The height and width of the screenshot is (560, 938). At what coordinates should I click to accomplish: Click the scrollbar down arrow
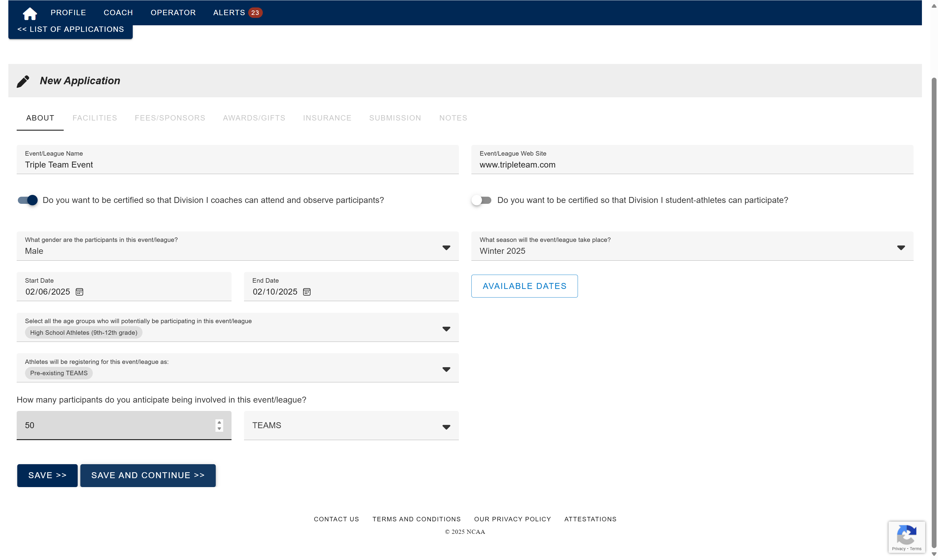coord(934,554)
